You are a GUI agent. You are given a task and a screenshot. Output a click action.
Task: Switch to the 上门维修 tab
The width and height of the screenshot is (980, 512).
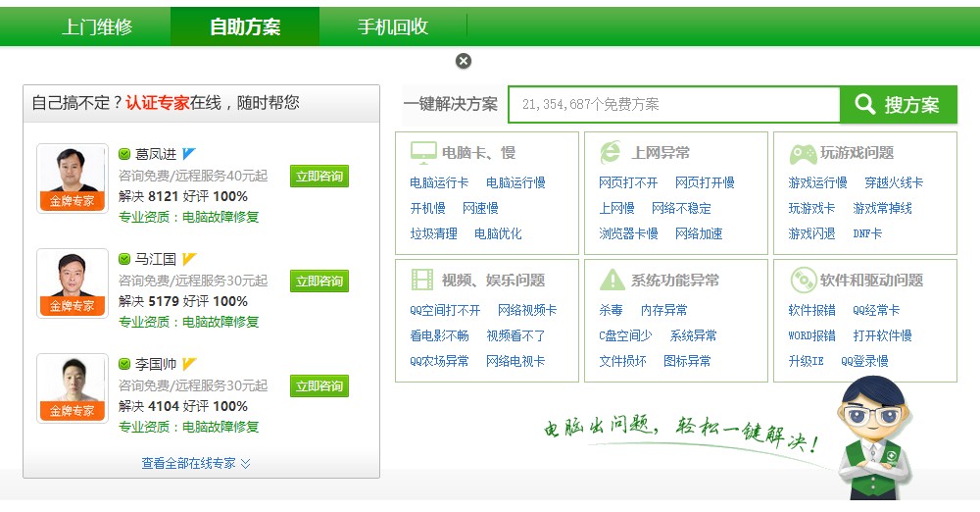click(97, 26)
